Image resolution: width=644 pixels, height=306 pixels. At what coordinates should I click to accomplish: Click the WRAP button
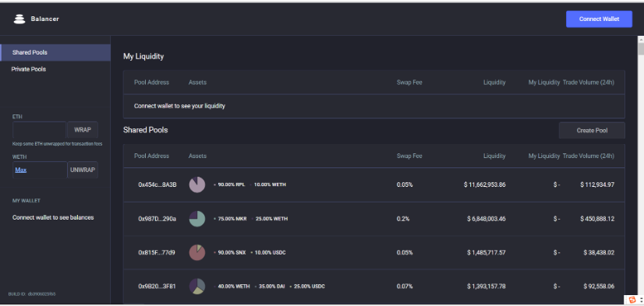click(83, 129)
